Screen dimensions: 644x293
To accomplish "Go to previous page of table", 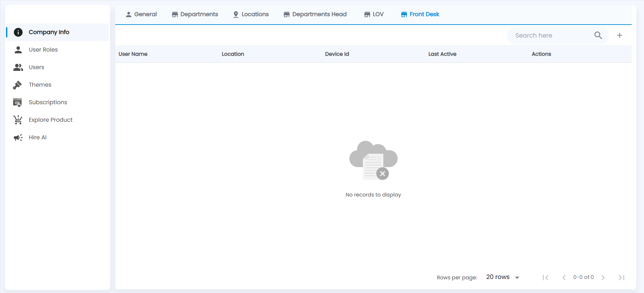I will tap(564, 278).
